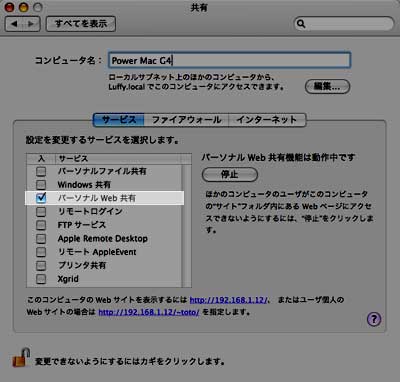Select the Xgrid row text

pyautogui.click(x=68, y=279)
